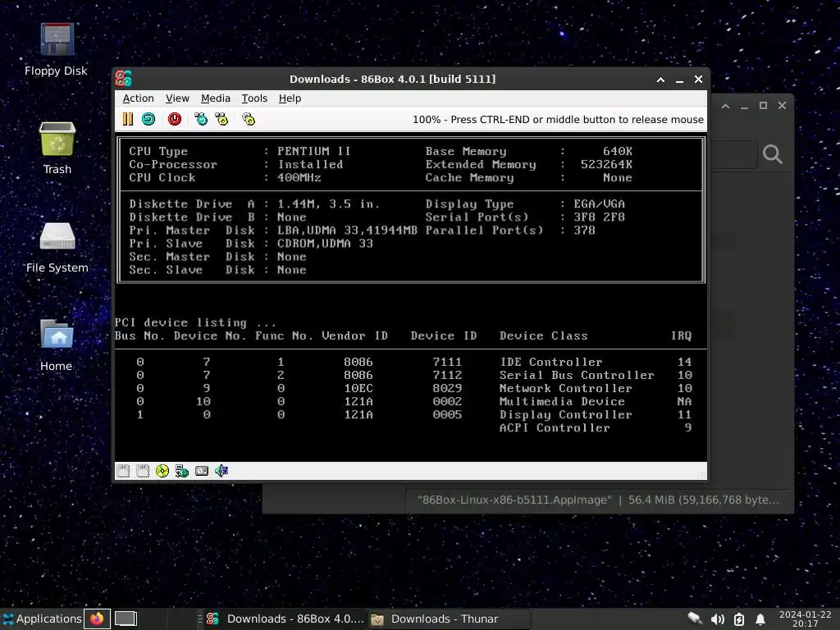840x630 pixels.
Task: Maximize the Thunar window behind 86Box
Action: tap(764, 106)
